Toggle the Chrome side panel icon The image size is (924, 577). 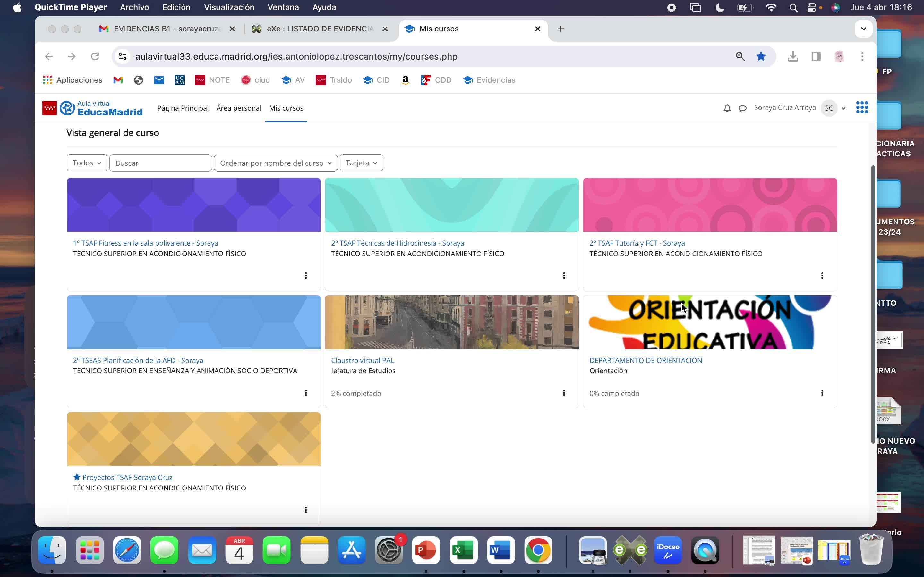click(x=816, y=56)
